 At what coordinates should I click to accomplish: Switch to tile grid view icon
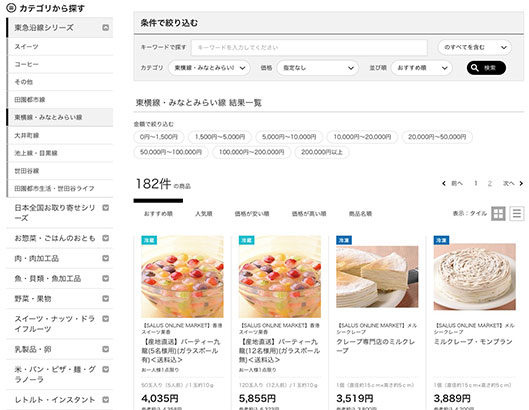pos(498,214)
